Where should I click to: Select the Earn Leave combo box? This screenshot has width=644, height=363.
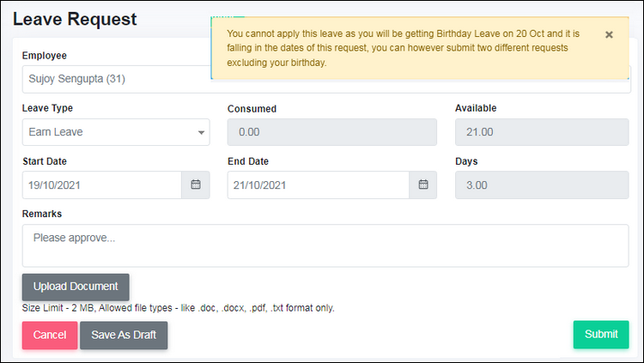[116, 132]
